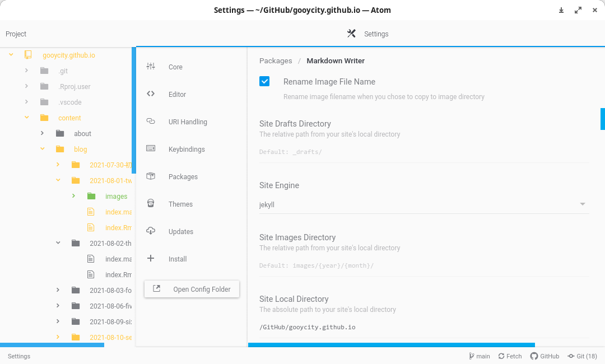Open the Site Engine jekyll dropdown
This screenshot has width=605, height=364.
424,204
